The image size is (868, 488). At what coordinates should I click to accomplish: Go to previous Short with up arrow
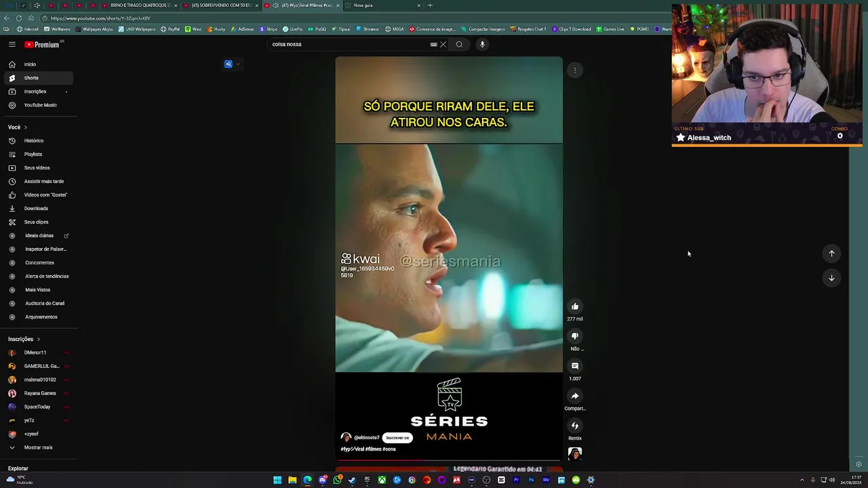(831, 253)
